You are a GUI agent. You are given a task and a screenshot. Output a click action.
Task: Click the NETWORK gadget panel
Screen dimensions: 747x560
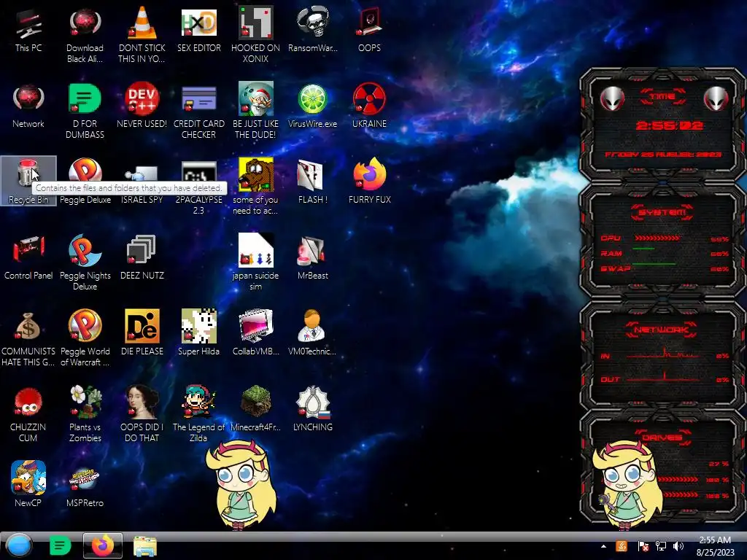(x=662, y=355)
